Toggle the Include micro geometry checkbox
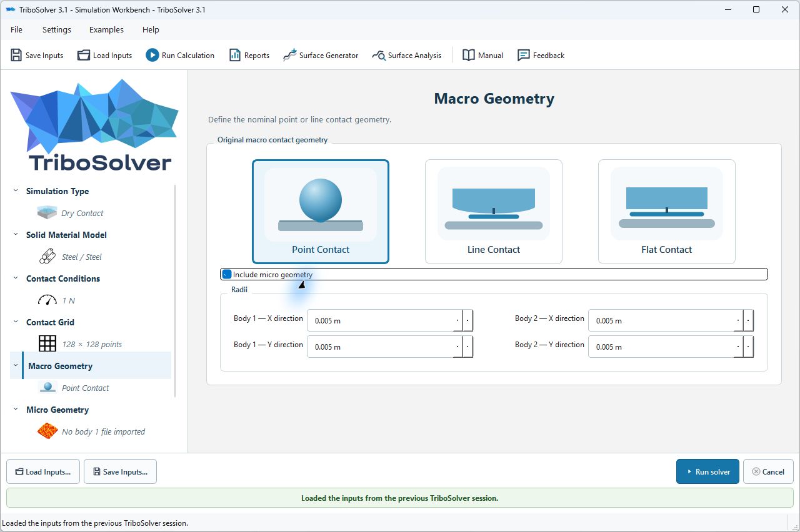This screenshot has width=800, height=532. [x=227, y=275]
